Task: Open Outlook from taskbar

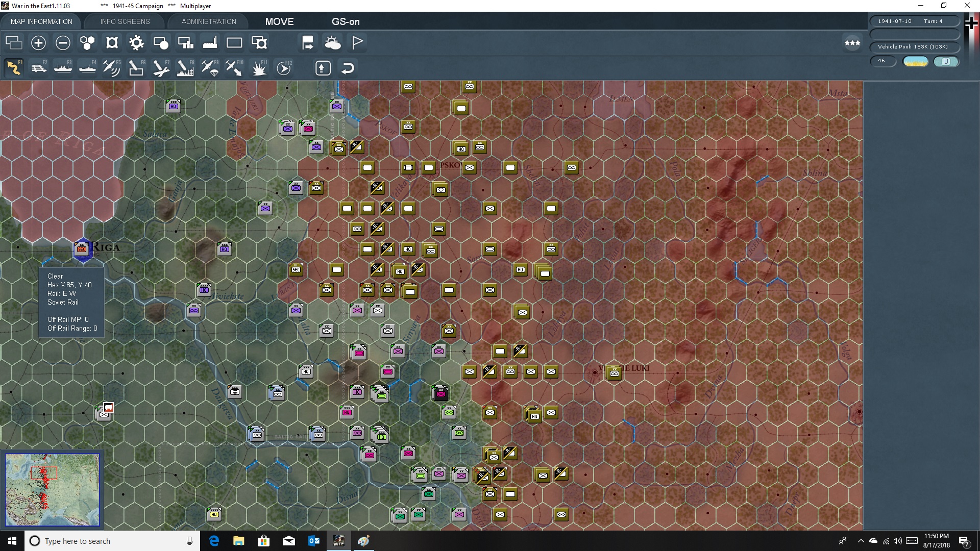Action: pos(313,541)
